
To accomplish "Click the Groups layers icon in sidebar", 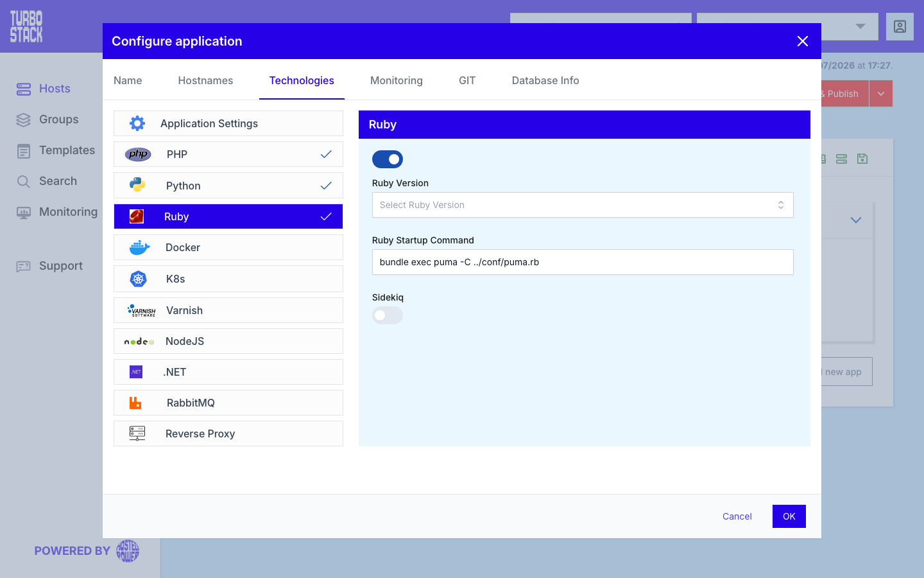I will click(24, 119).
